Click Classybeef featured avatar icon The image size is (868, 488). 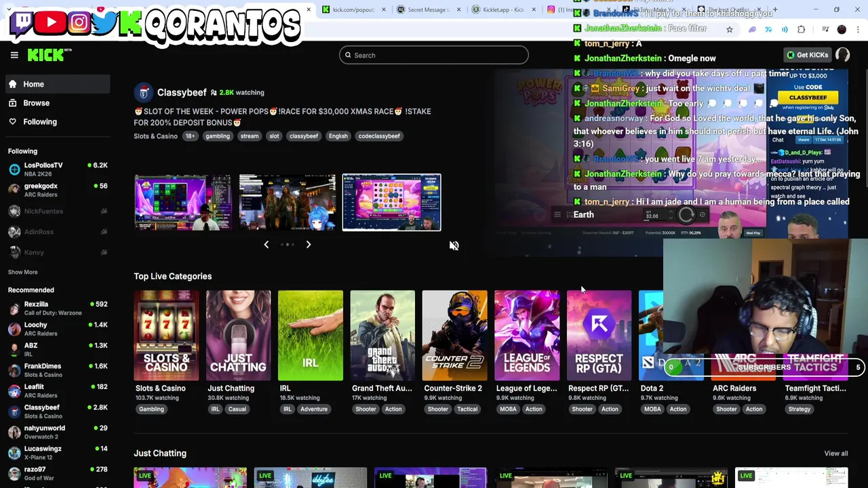pos(143,93)
